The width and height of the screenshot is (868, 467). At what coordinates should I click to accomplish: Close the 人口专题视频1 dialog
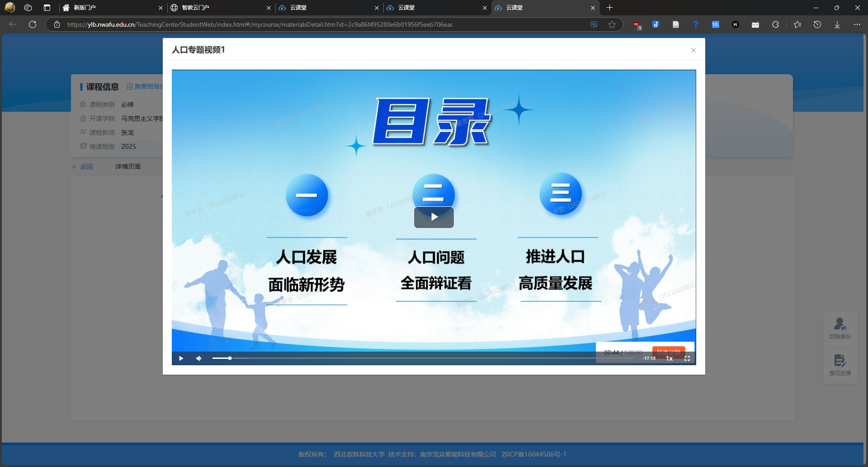[693, 50]
